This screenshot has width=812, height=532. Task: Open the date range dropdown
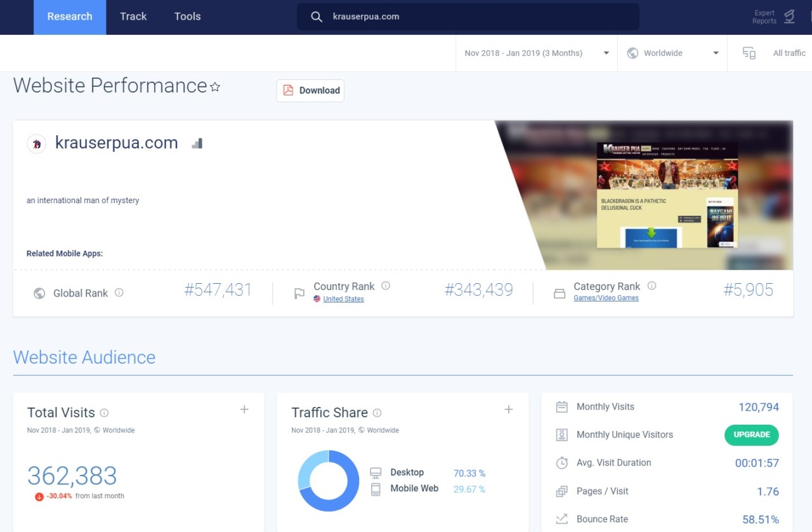tap(536, 53)
